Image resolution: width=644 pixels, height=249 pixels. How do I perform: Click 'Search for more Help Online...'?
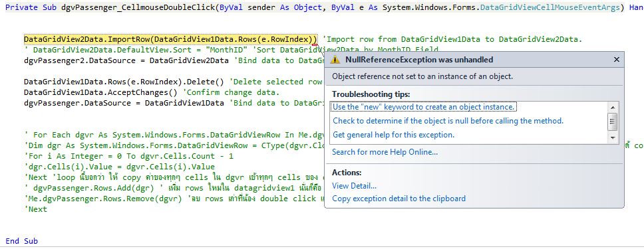[x=385, y=152]
